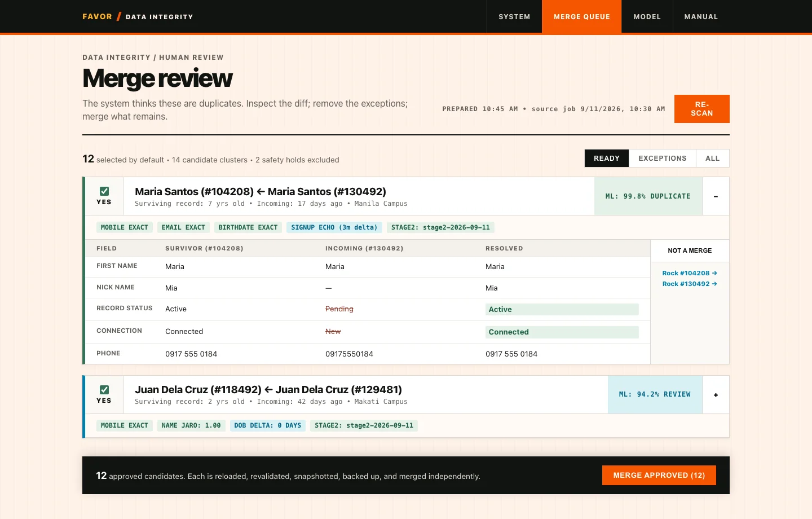Click the resolved nick name Mia
Image resolution: width=812 pixels, height=519 pixels.
(x=492, y=288)
